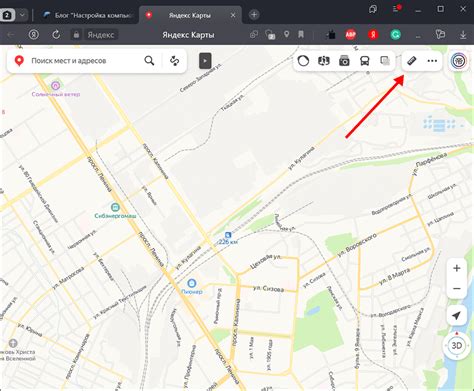Open the tab collections icon in title bar

click(x=373, y=9)
